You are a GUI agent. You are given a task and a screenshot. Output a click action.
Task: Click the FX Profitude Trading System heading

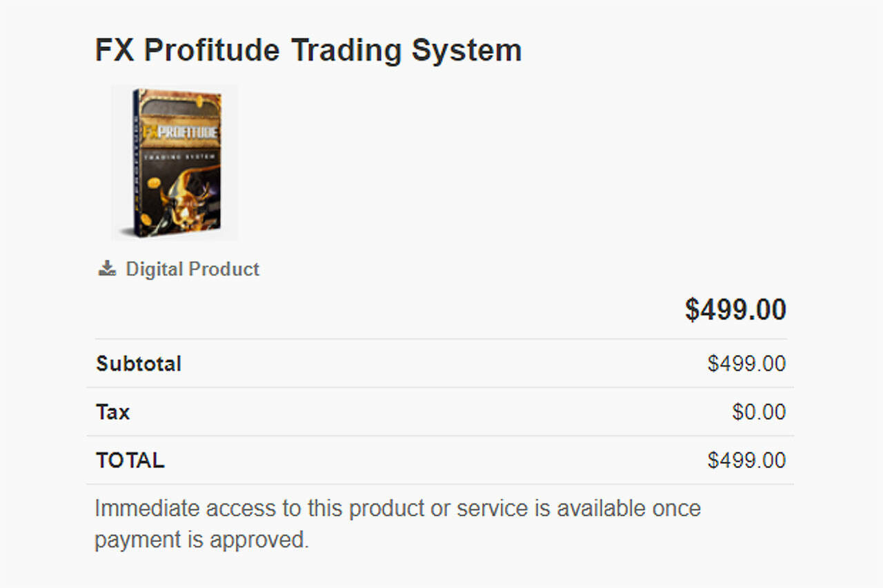click(308, 50)
